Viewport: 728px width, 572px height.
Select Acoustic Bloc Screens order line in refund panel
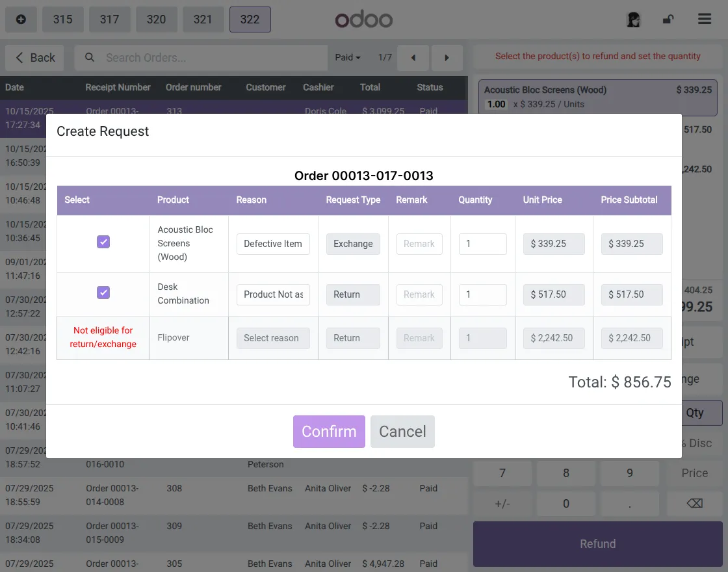click(597, 97)
